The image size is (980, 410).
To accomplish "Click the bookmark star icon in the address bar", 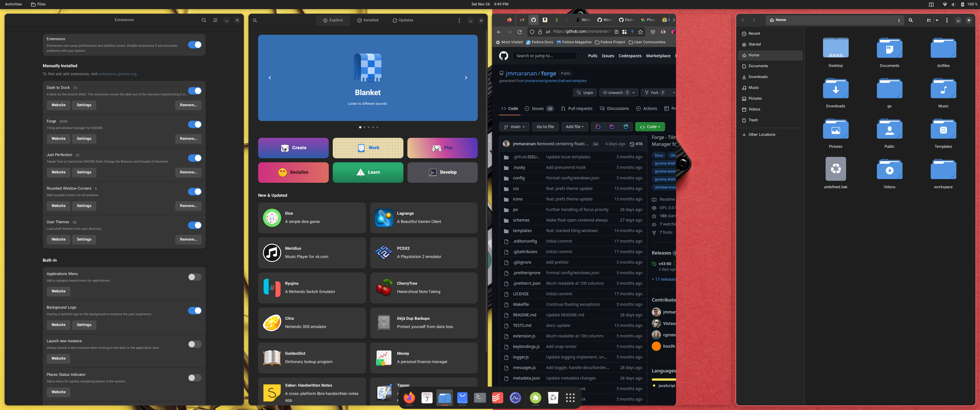I will [641, 32].
